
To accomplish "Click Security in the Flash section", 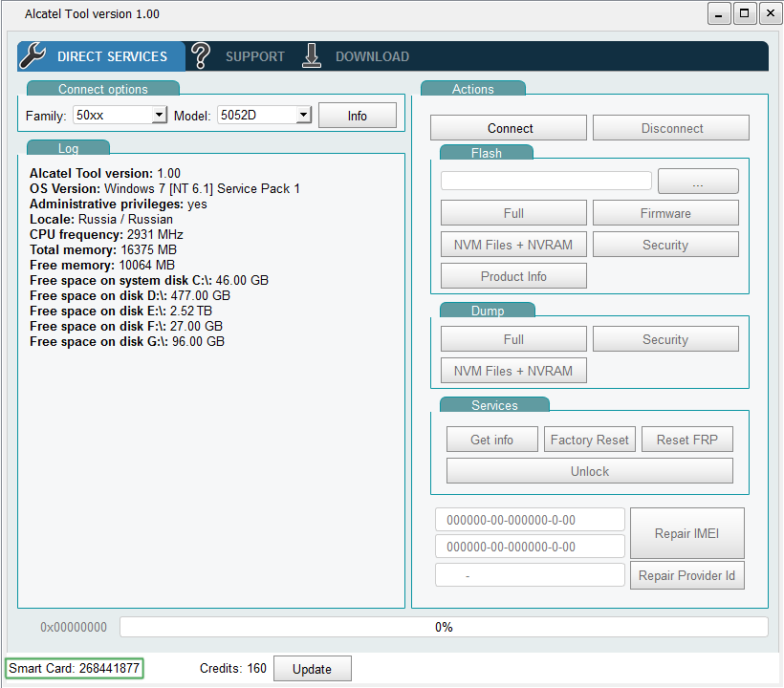I will pyautogui.click(x=665, y=245).
